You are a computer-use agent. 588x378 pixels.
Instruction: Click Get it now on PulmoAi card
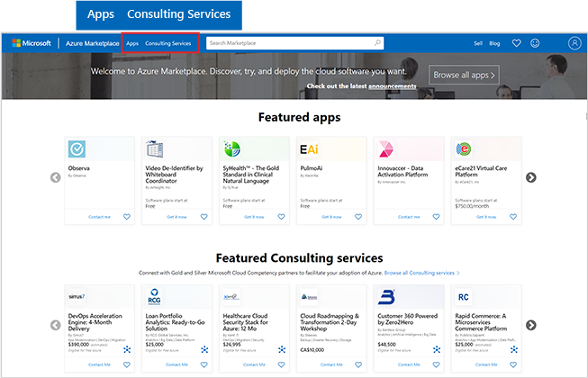click(x=331, y=217)
